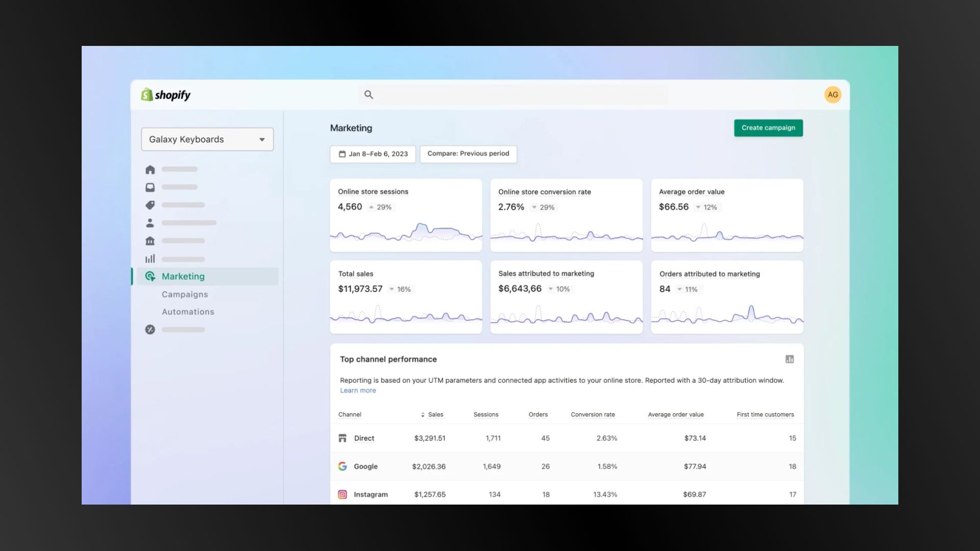Click the Create campaign button
The image size is (980, 551).
(x=768, y=128)
